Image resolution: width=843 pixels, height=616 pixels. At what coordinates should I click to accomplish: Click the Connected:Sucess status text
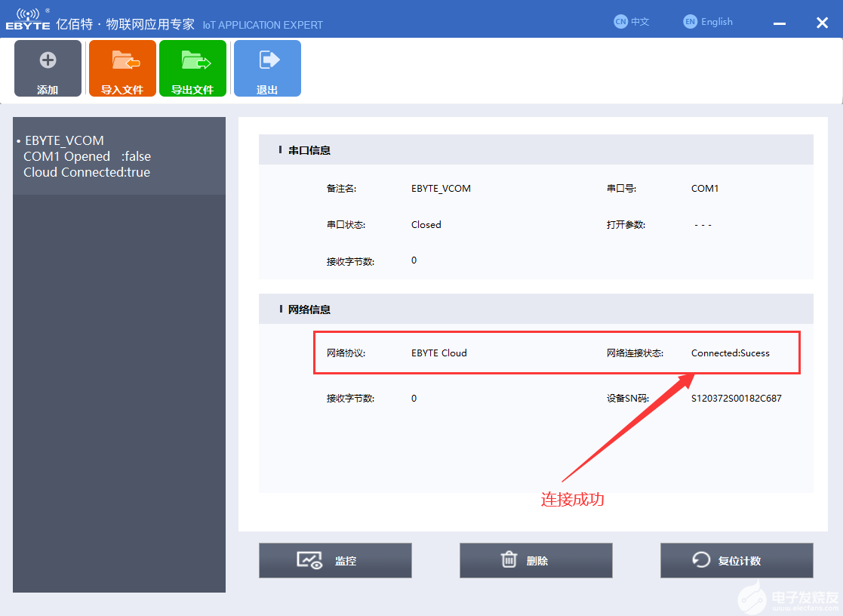[730, 353]
